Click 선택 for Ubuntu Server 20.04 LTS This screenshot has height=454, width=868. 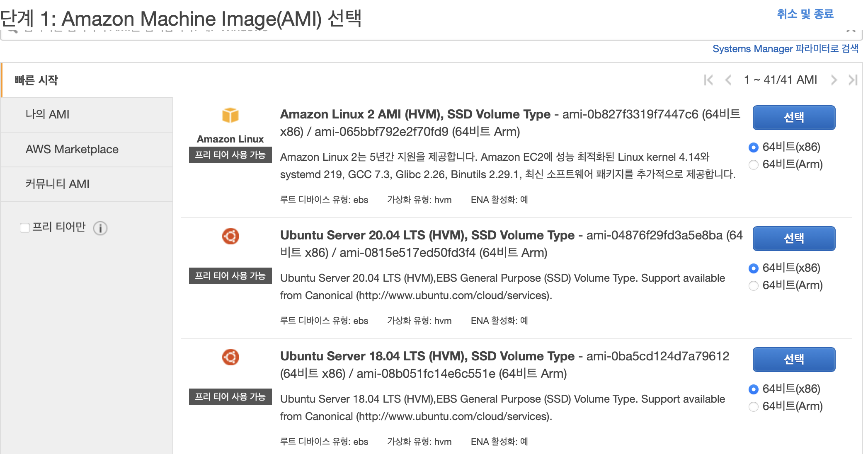tap(794, 238)
